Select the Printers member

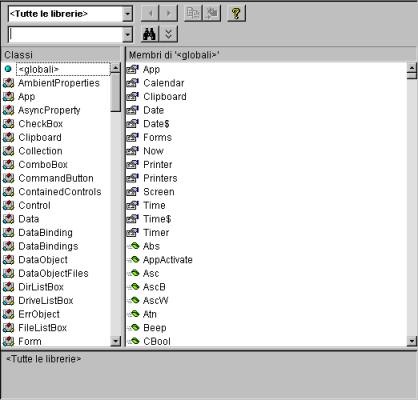pyautogui.click(x=160, y=178)
